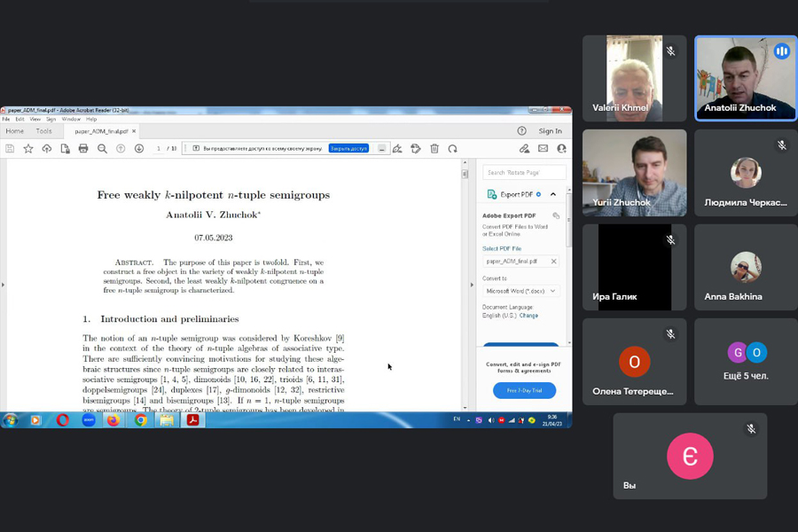Click the document vertical scrollbar thumb
The image size is (798, 532).
tap(465, 174)
